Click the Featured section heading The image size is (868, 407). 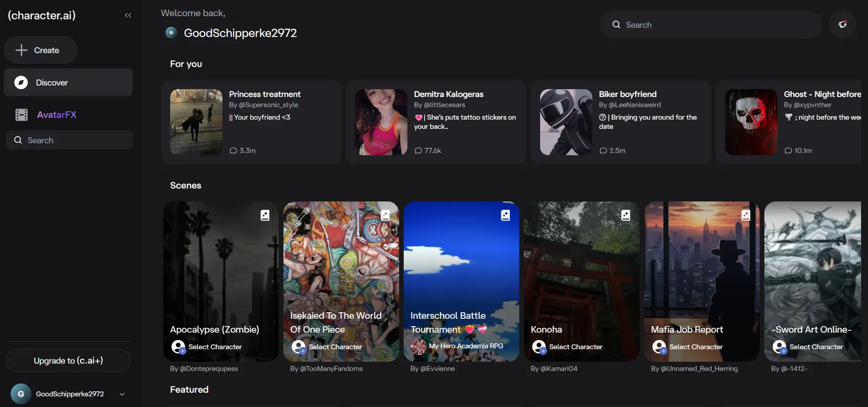click(x=189, y=389)
